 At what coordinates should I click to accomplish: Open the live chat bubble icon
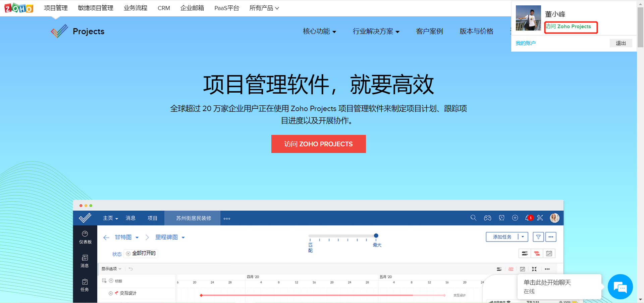pyautogui.click(x=620, y=287)
